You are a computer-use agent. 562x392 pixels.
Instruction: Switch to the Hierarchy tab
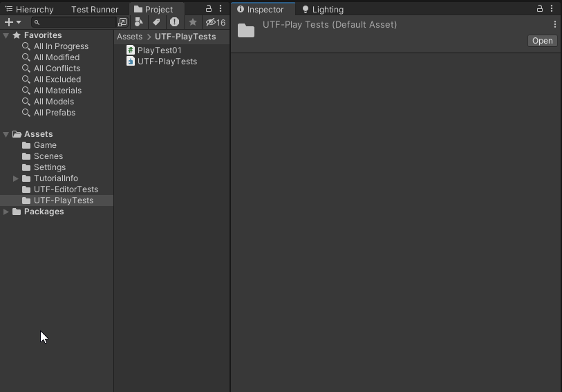click(x=30, y=9)
